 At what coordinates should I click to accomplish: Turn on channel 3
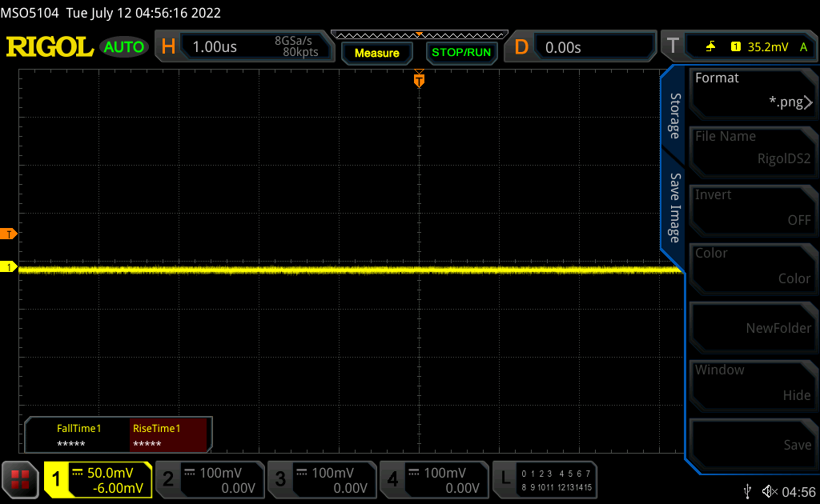(321, 479)
